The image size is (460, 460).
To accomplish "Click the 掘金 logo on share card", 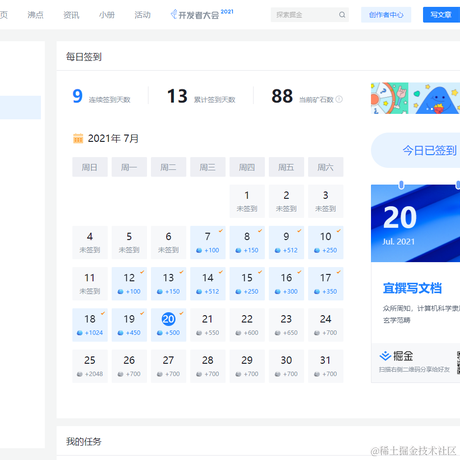I will pyautogui.click(x=396, y=356).
